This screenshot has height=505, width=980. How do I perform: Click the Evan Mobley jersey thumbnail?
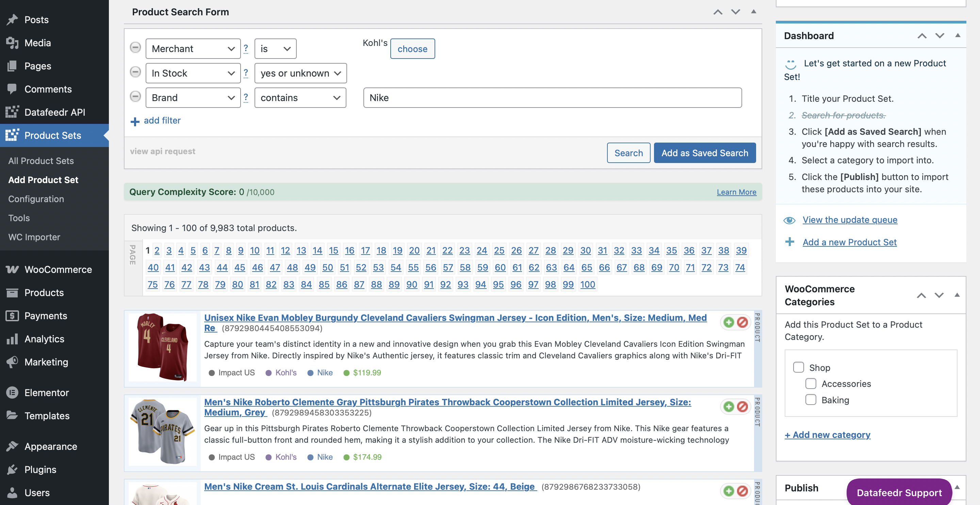pyautogui.click(x=162, y=347)
